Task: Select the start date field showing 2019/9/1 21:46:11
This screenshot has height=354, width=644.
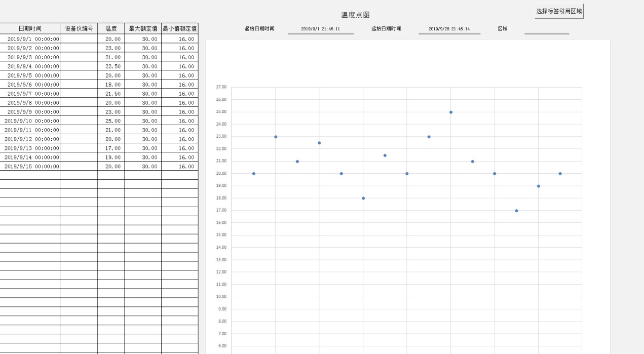Action: pos(320,29)
